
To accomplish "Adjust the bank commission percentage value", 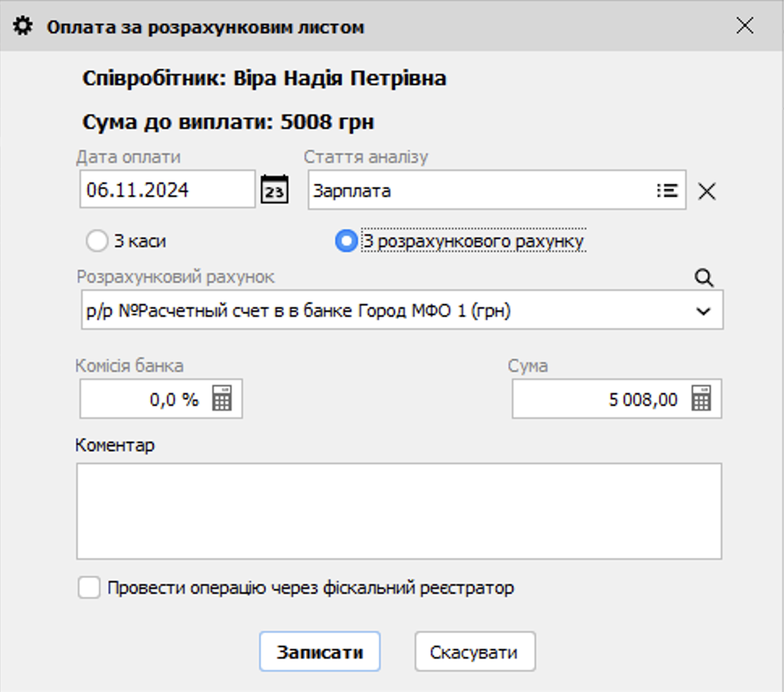I will pos(146,398).
